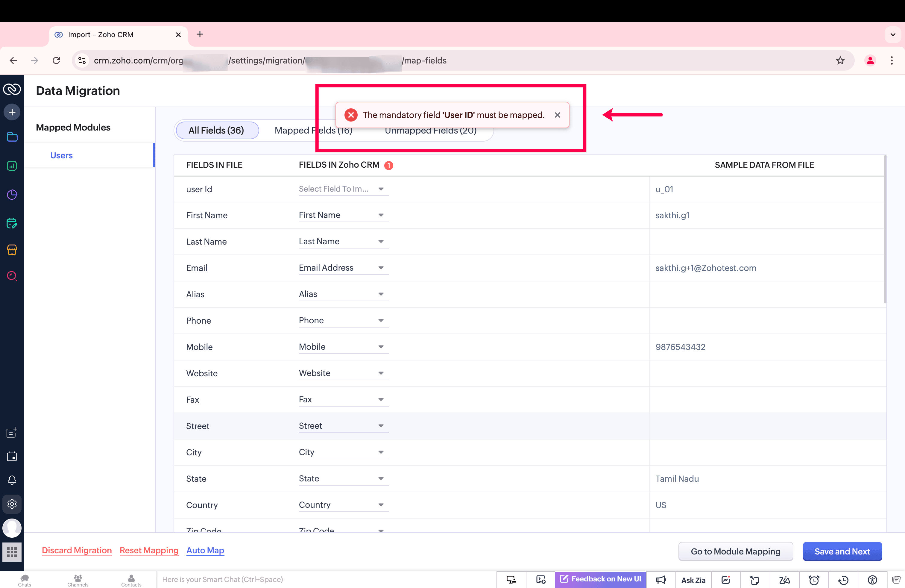Click the Zoho CRM logo icon

(12, 90)
